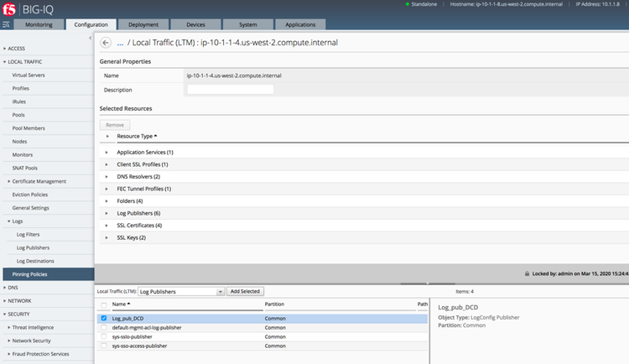Open the global search icon below logo

click(7, 25)
